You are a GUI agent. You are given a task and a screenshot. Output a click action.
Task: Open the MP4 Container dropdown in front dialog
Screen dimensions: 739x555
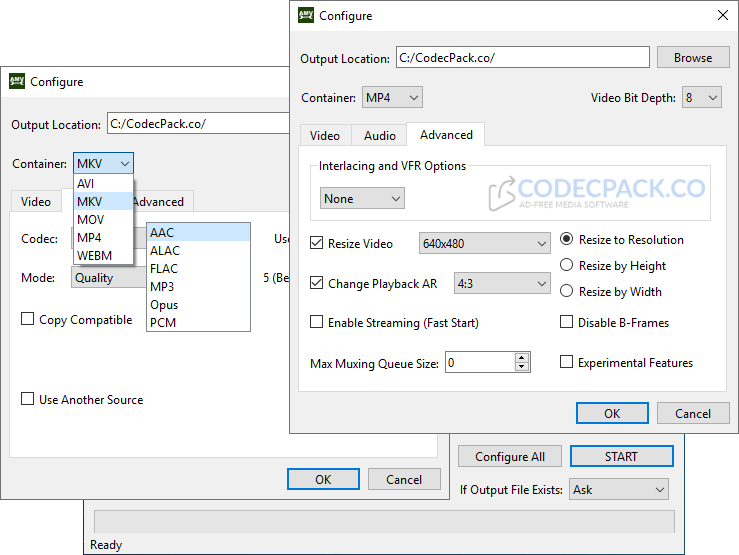(x=392, y=98)
